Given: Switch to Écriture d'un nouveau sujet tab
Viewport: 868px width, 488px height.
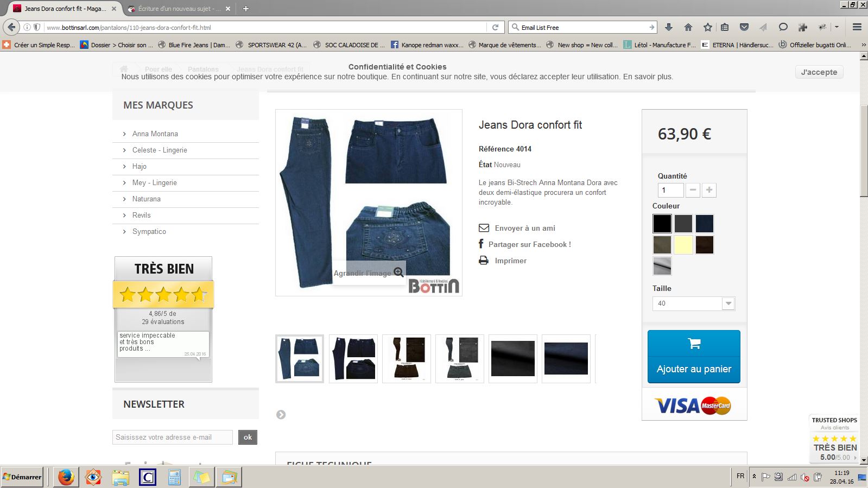Looking at the screenshot, I should click(179, 9).
